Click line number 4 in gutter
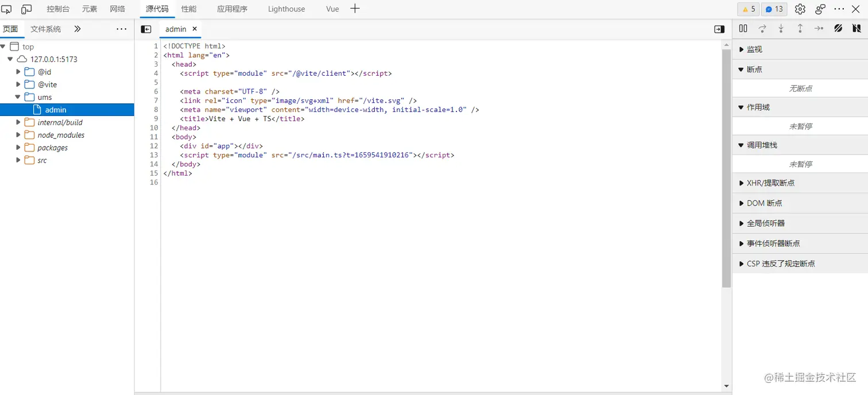The width and height of the screenshot is (868, 395). [x=156, y=73]
